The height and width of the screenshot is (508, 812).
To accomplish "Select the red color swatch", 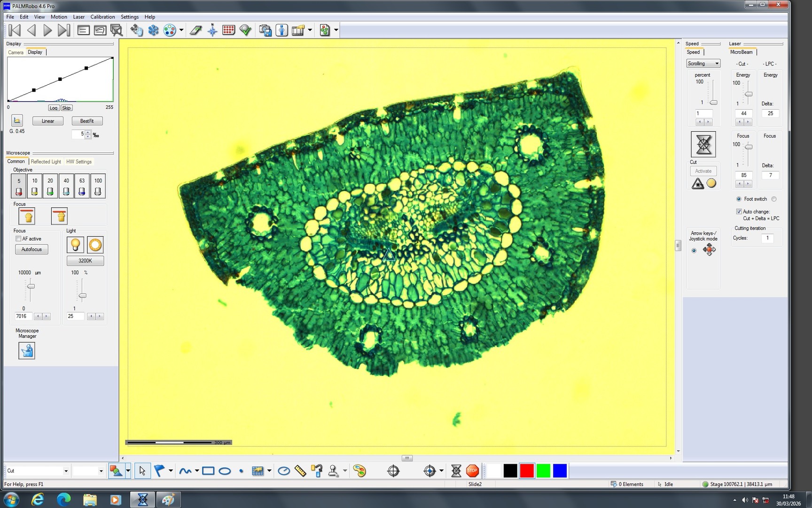I will click(x=526, y=470).
